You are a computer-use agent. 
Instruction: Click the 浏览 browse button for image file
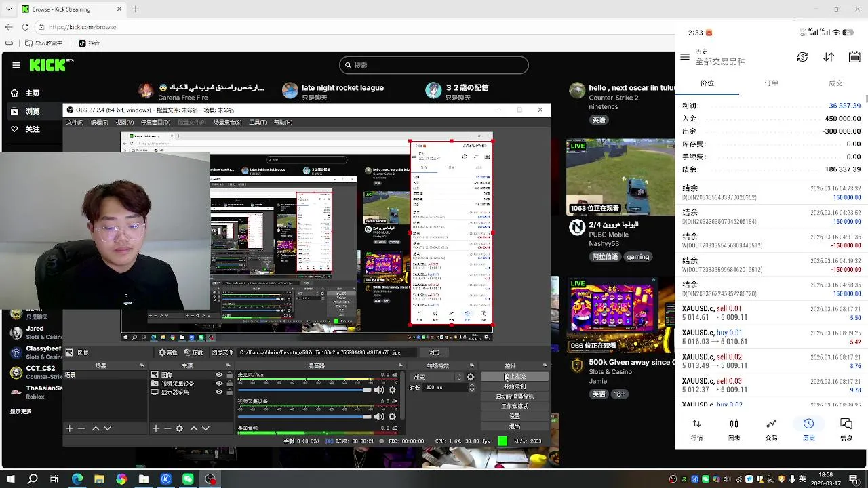point(434,352)
